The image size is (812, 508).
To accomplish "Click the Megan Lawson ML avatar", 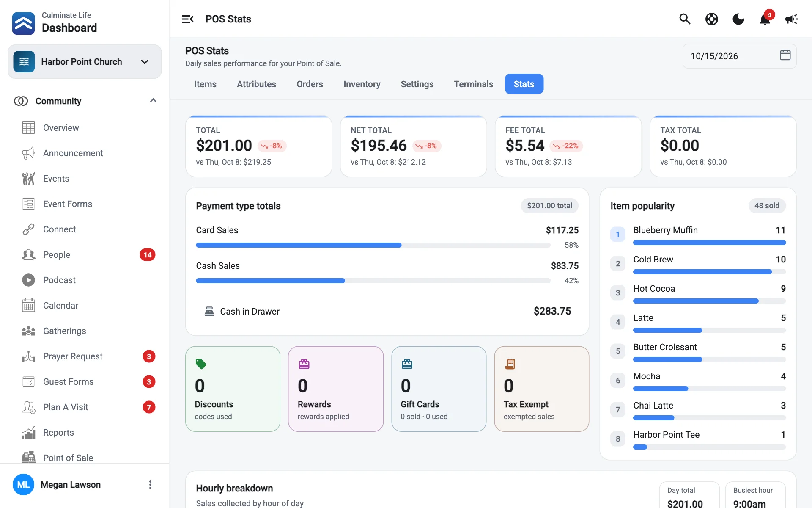I will click(23, 485).
